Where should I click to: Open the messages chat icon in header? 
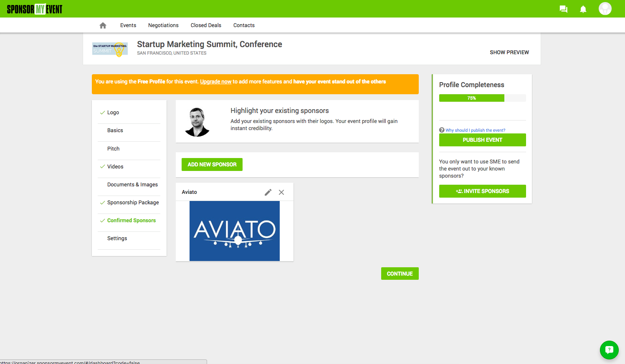(x=563, y=9)
